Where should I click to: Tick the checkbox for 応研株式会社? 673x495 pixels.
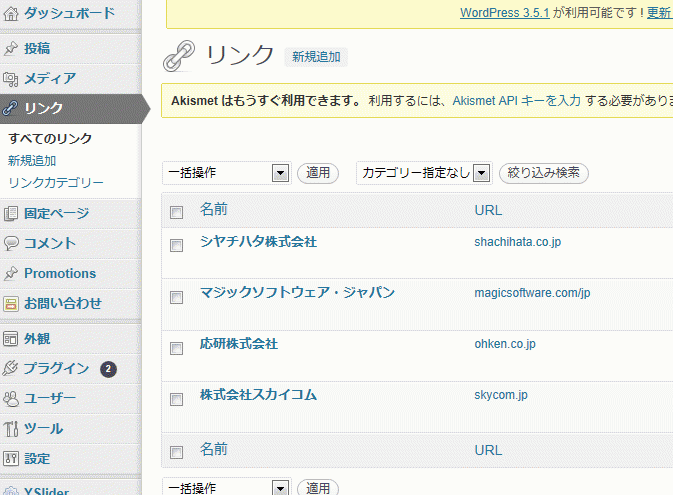[176, 348]
